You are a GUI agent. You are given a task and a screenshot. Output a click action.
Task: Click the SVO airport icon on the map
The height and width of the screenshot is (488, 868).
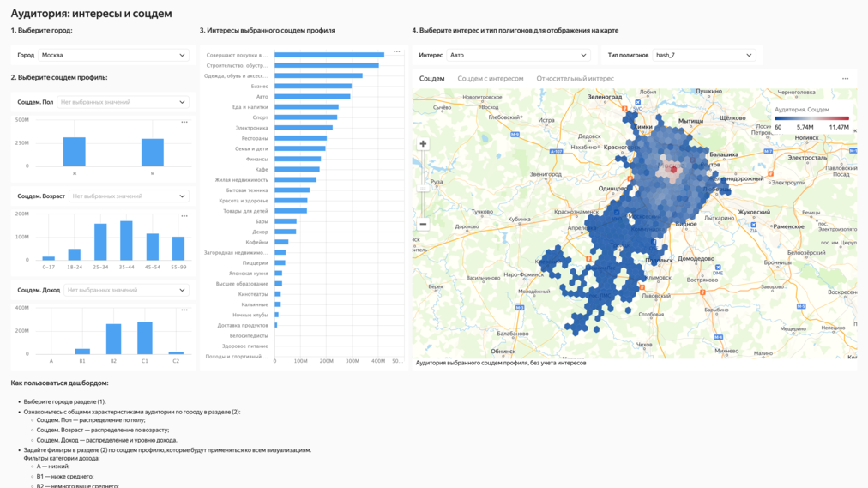tap(637, 103)
